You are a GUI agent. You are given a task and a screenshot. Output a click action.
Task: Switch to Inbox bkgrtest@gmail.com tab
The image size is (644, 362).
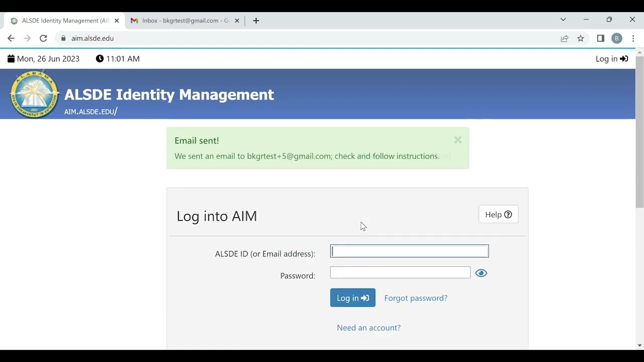(185, 21)
